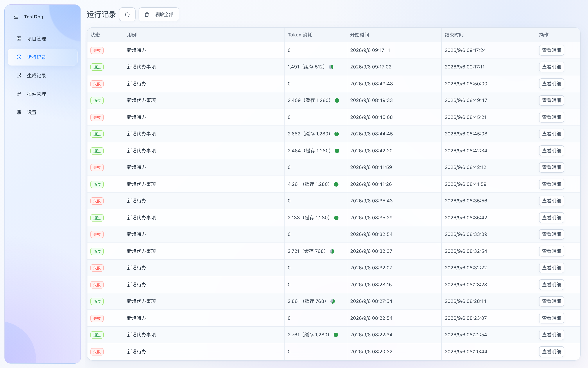
Task: Open 查看明细 for the run started 08:49:48
Action: (x=552, y=84)
